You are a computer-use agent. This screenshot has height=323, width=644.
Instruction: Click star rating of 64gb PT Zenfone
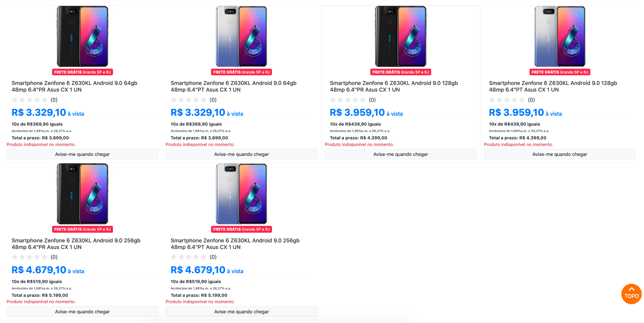(189, 100)
